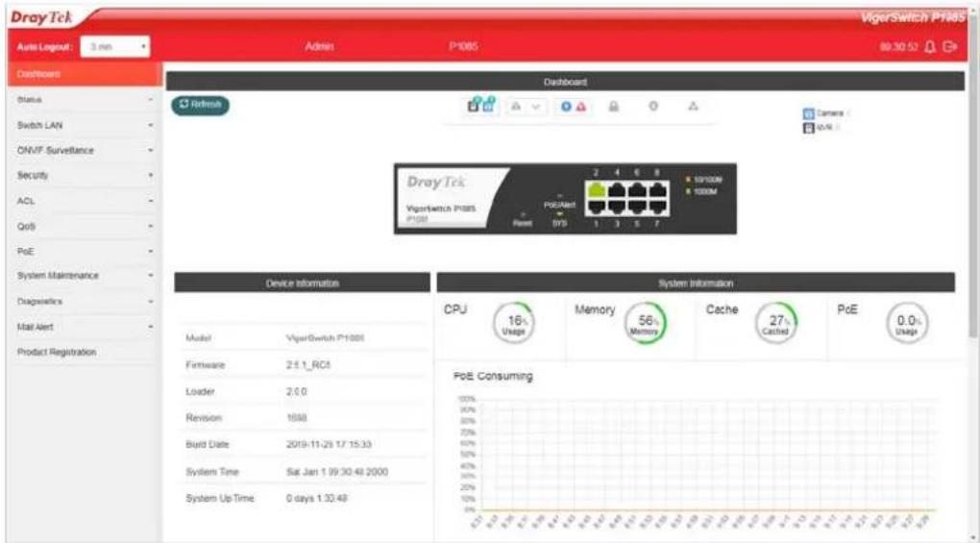The image size is (980, 543).
Task: Click the red warning triangle toolbar icon
Action: click(581, 107)
